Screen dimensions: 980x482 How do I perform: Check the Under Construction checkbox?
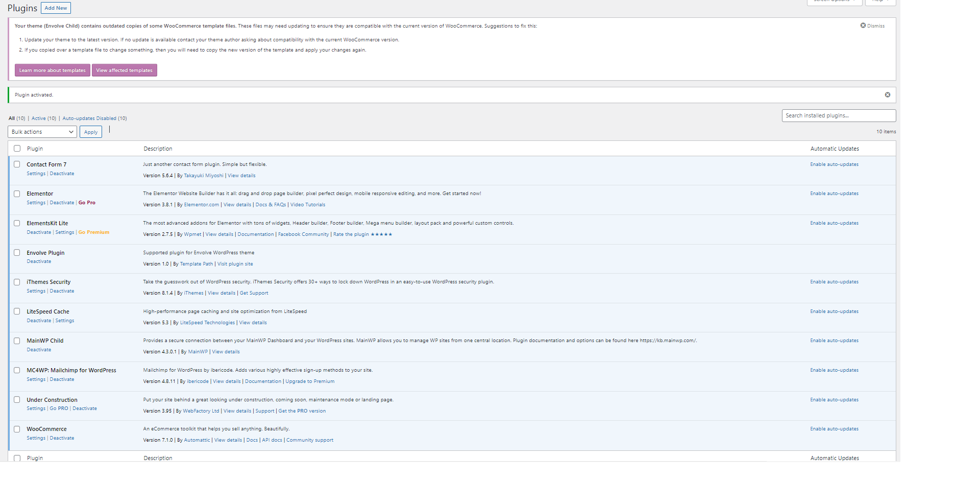[17, 400]
